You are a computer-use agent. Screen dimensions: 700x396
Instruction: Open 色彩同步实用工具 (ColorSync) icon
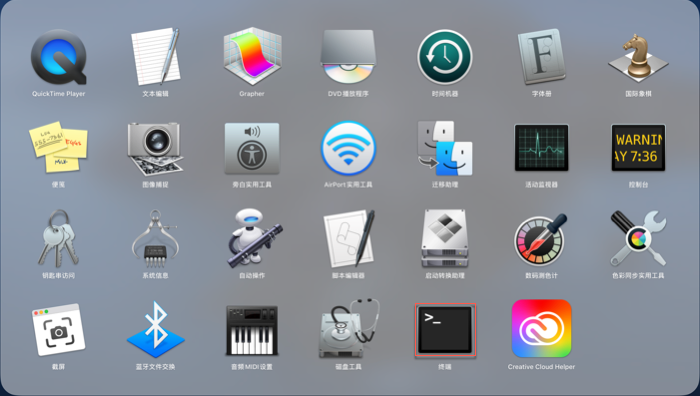tap(638, 239)
